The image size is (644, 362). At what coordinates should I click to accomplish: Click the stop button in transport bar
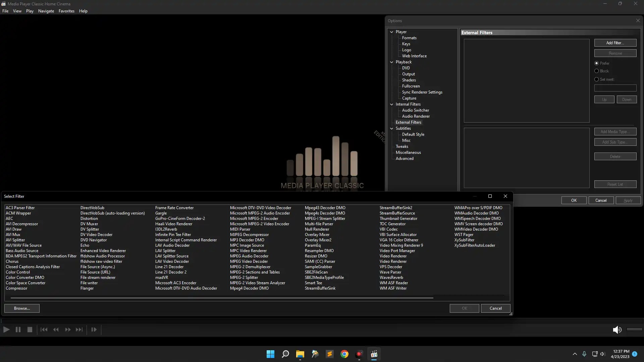pyautogui.click(x=30, y=329)
